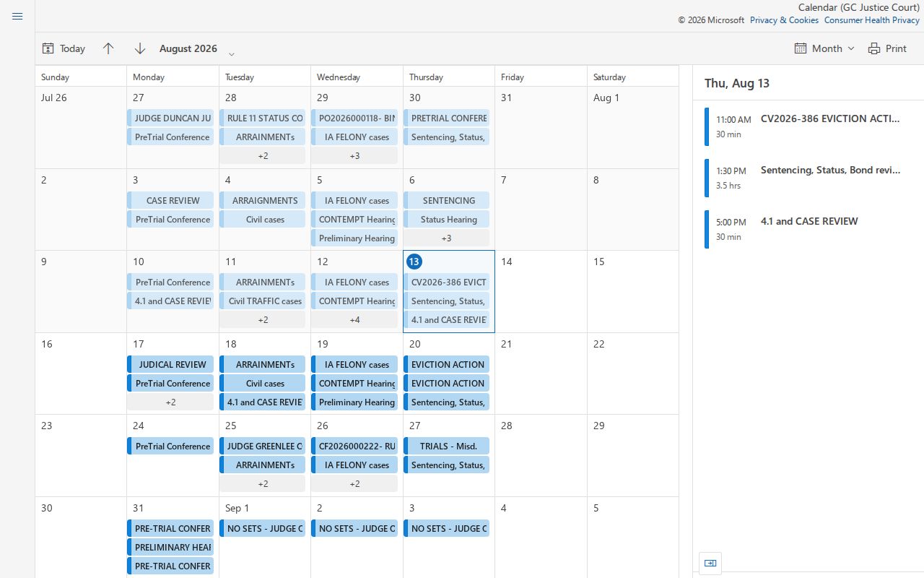Go to the previous month with the up arrow
924x578 pixels.
coord(108,48)
